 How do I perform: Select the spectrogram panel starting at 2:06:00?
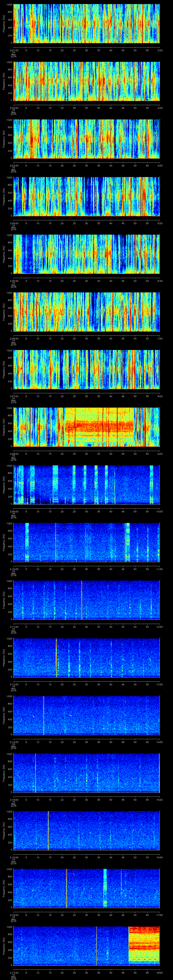tap(87, 312)
